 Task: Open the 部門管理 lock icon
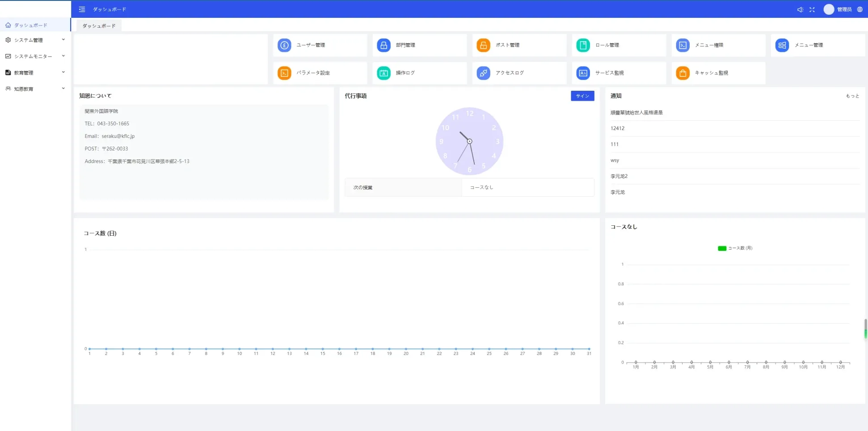click(383, 45)
